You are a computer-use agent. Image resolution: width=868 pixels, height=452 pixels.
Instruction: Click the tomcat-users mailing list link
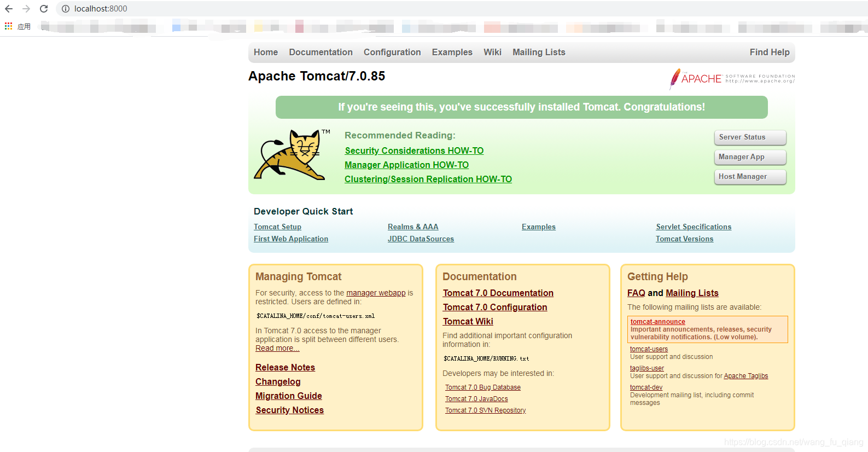pos(649,349)
